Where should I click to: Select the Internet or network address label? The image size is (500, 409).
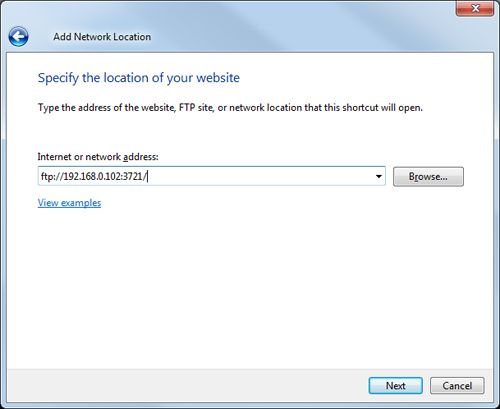pyautogui.click(x=98, y=157)
